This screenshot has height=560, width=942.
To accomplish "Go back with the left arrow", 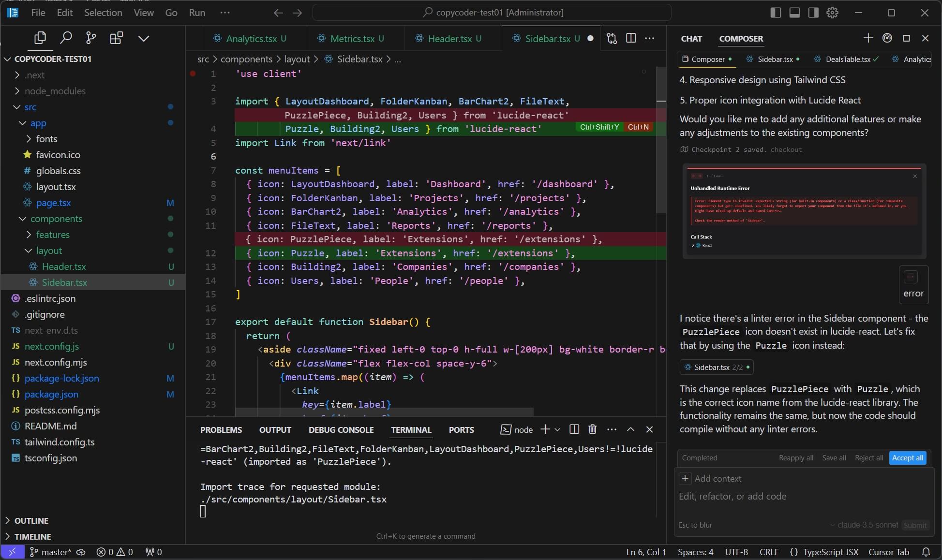I will (278, 13).
